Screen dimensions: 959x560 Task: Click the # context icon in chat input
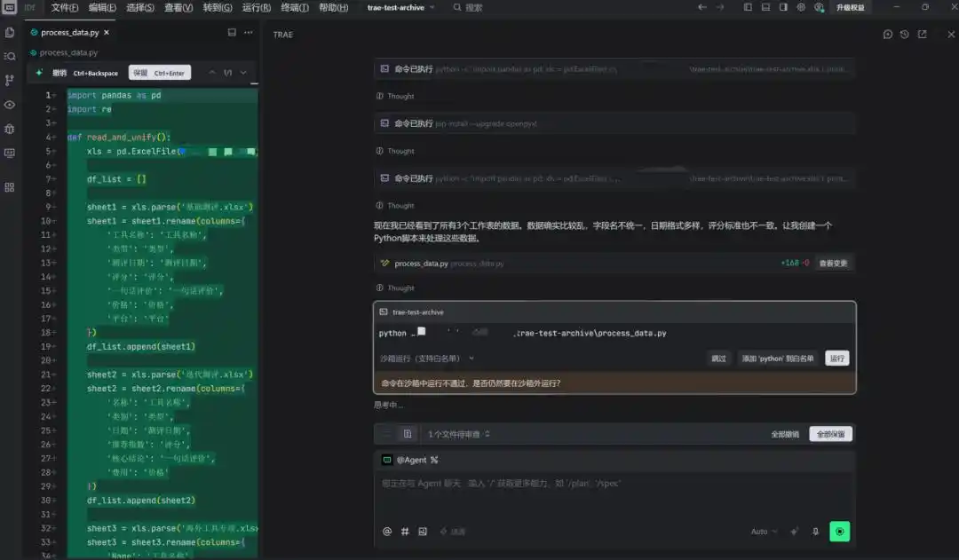405,532
